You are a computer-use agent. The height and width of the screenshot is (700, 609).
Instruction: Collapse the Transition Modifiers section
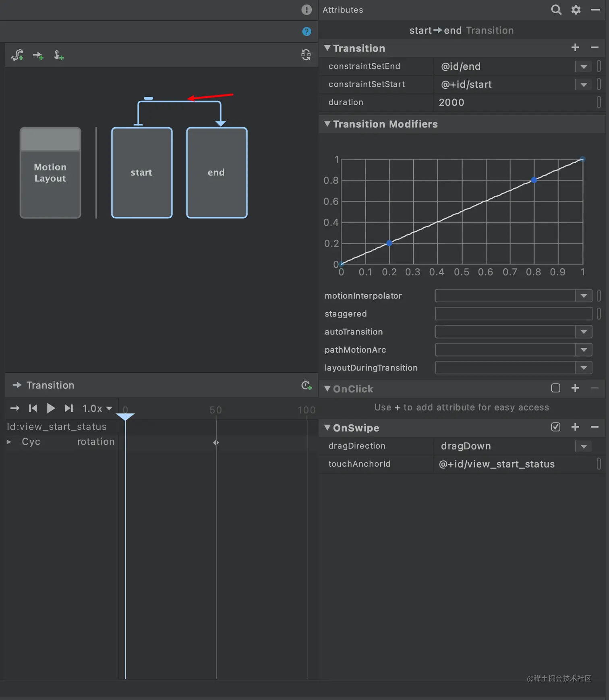(327, 124)
